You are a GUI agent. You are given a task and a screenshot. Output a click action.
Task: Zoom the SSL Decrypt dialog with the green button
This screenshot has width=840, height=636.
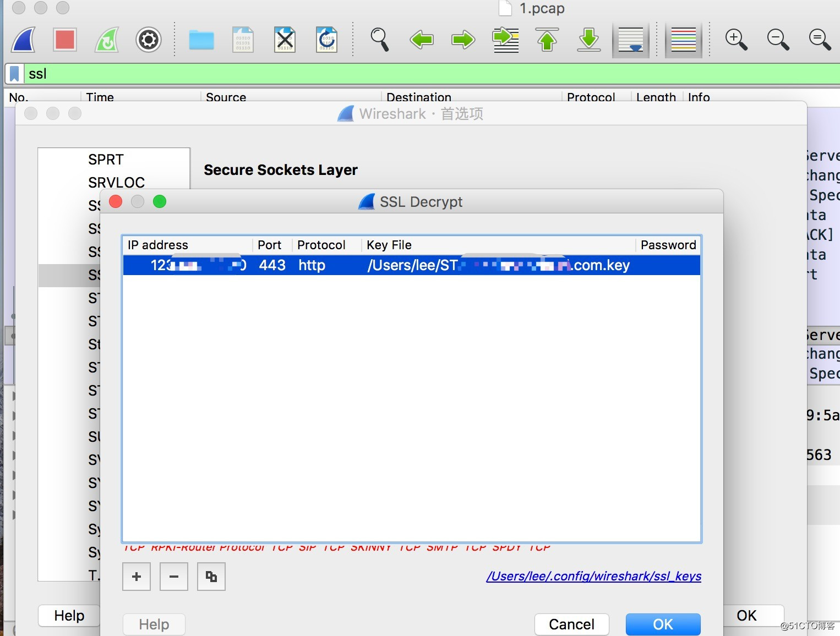tap(160, 201)
